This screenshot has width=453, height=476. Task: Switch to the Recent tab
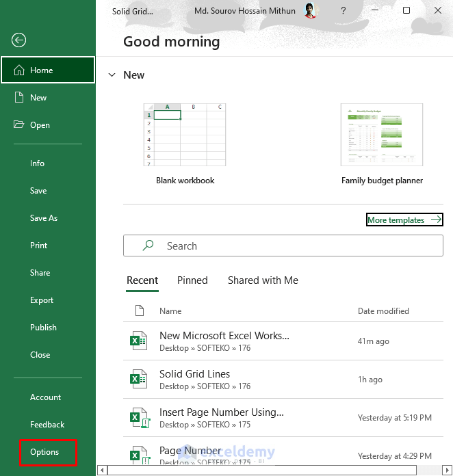(142, 280)
